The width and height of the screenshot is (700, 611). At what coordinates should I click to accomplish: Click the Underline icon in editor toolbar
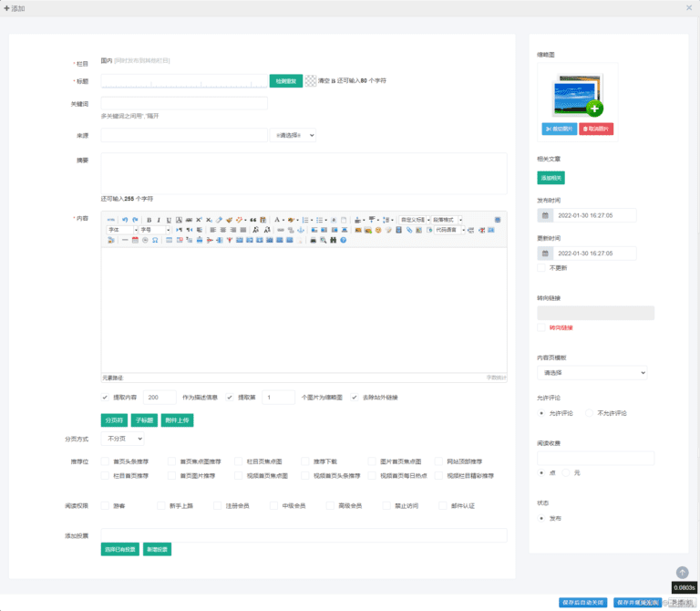(x=169, y=220)
